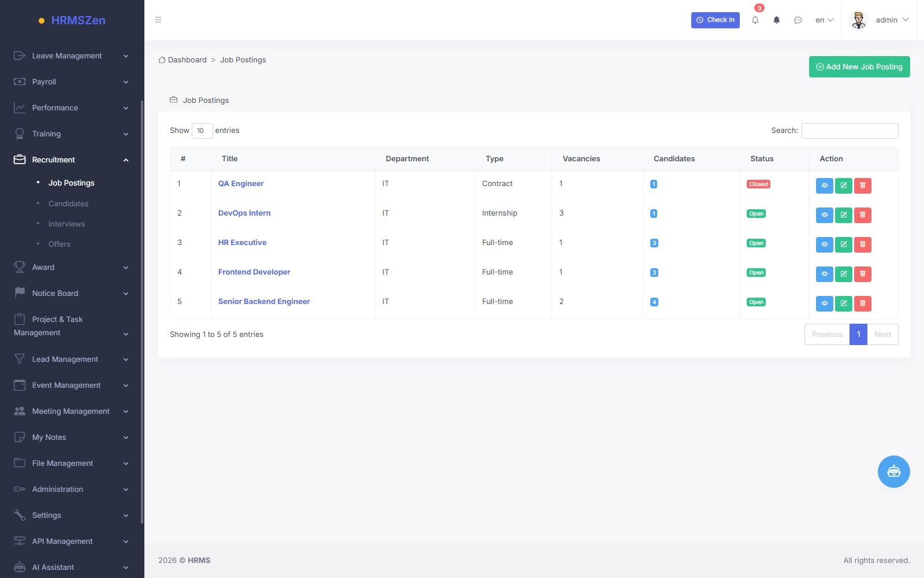
Task: View the QA Engineer job posting
Action: click(x=825, y=186)
